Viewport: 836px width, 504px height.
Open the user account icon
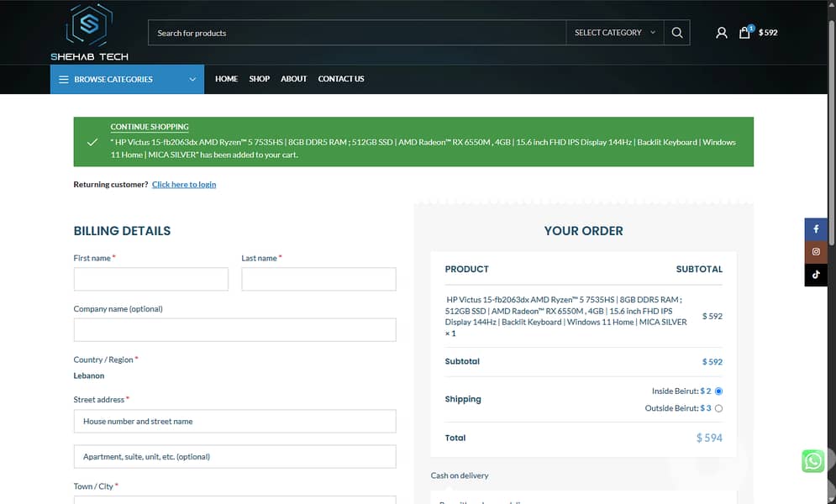(x=722, y=33)
